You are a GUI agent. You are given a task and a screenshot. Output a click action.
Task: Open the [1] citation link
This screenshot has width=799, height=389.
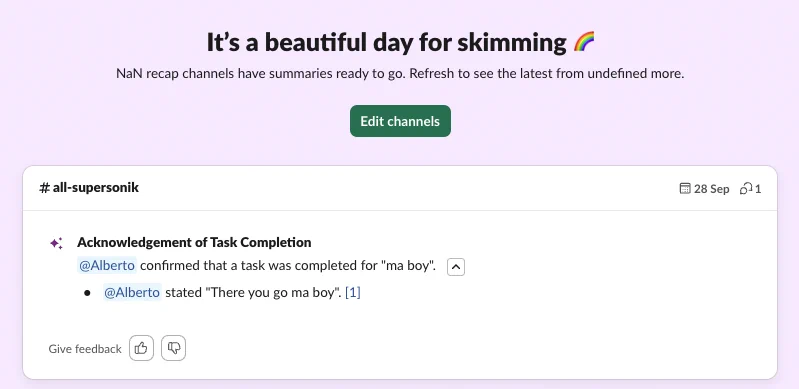[x=353, y=293]
